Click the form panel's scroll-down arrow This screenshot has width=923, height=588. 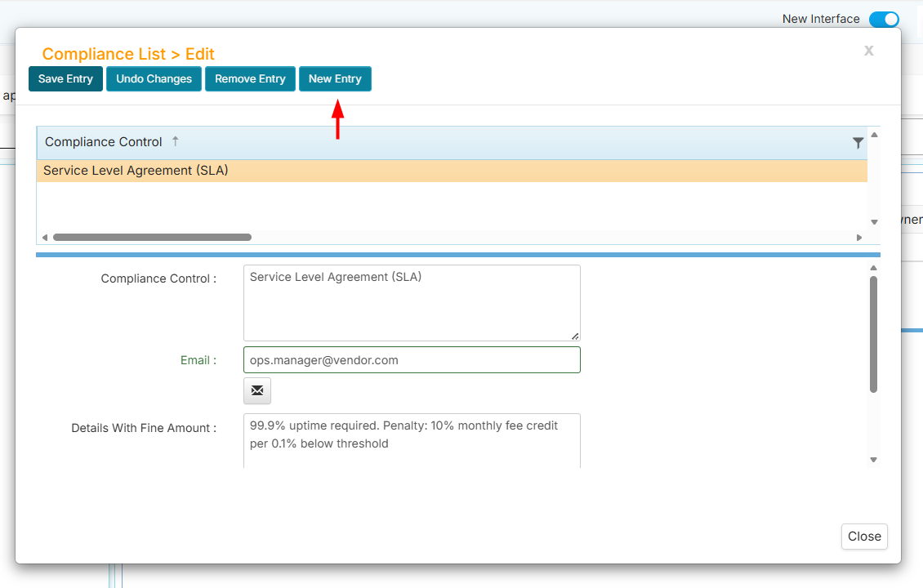click(873, 460)
